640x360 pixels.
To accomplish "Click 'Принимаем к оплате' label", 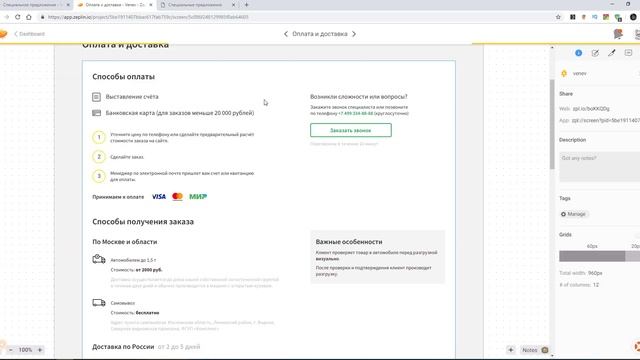I will tap(118, 197).
